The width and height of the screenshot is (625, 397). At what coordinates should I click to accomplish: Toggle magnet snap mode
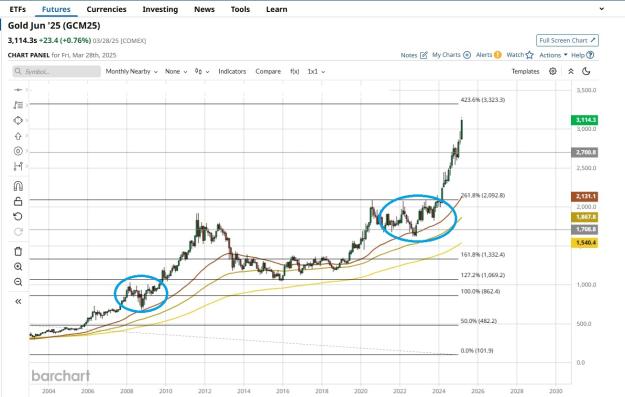(x=18, y=186)
